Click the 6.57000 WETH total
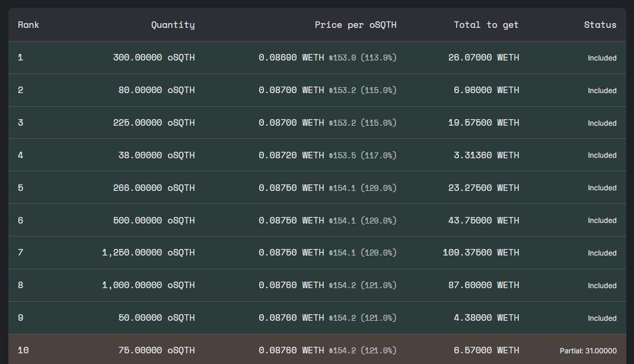 pos(486,350)
